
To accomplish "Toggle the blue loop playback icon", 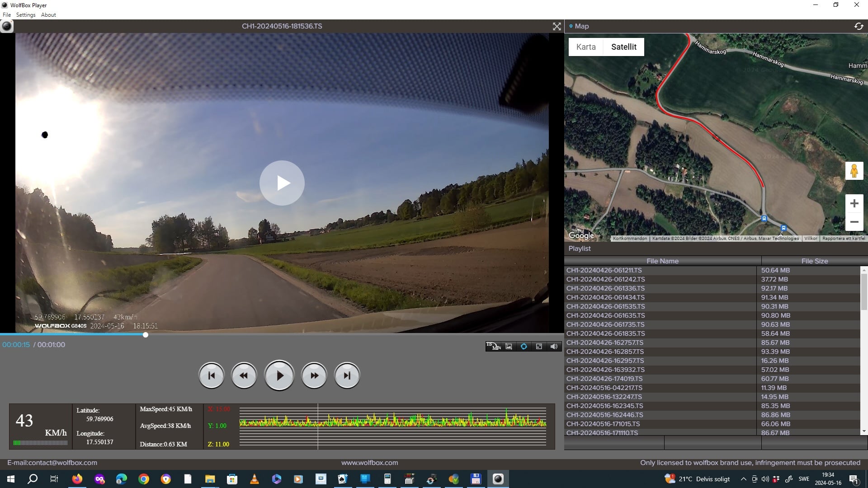I will coord(524,347).
